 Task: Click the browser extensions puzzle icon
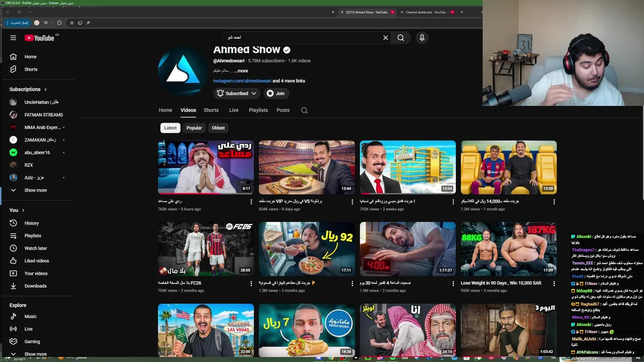pos(59,23)
